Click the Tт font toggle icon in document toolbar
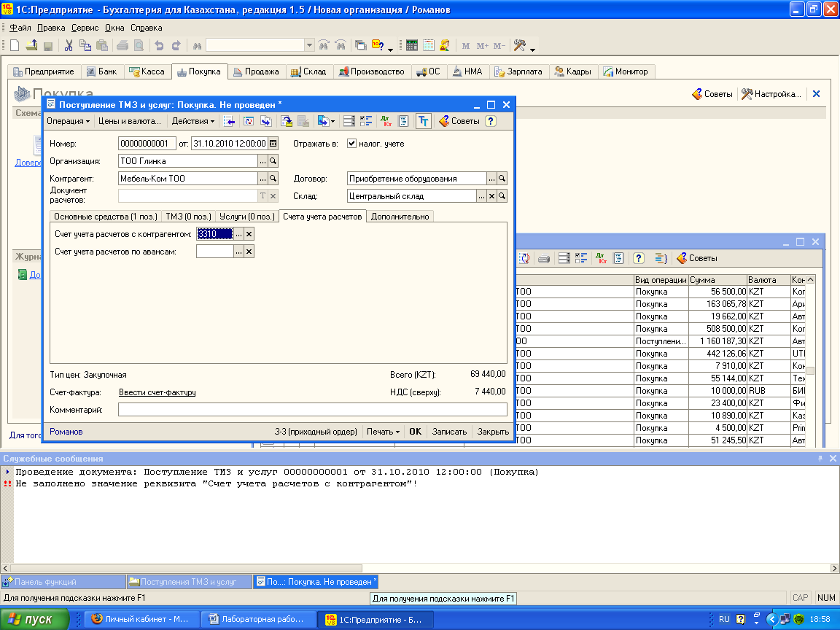840x630 pixels. (x=423, y=121)
